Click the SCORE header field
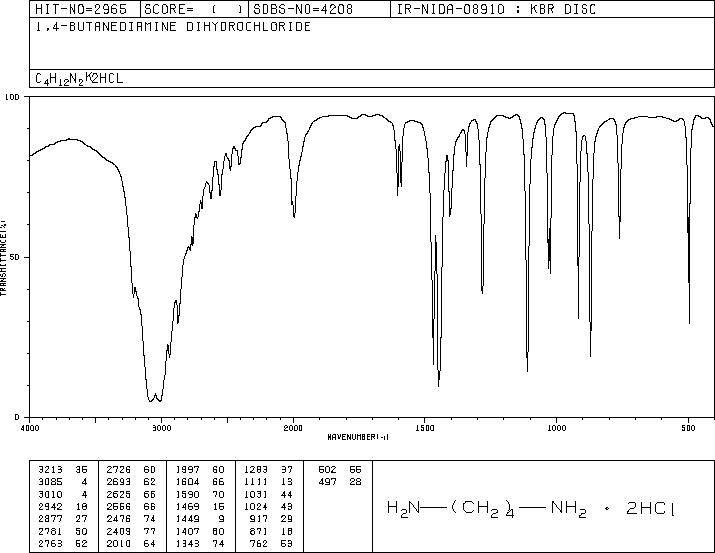715x553 pixels. pyautogui.click(x=194, y=9)
